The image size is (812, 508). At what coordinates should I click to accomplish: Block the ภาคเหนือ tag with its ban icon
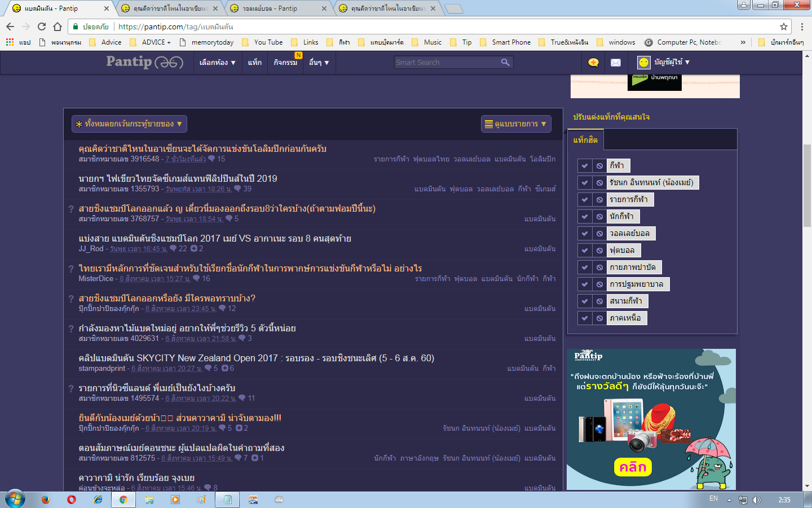(x=599, y=318)
